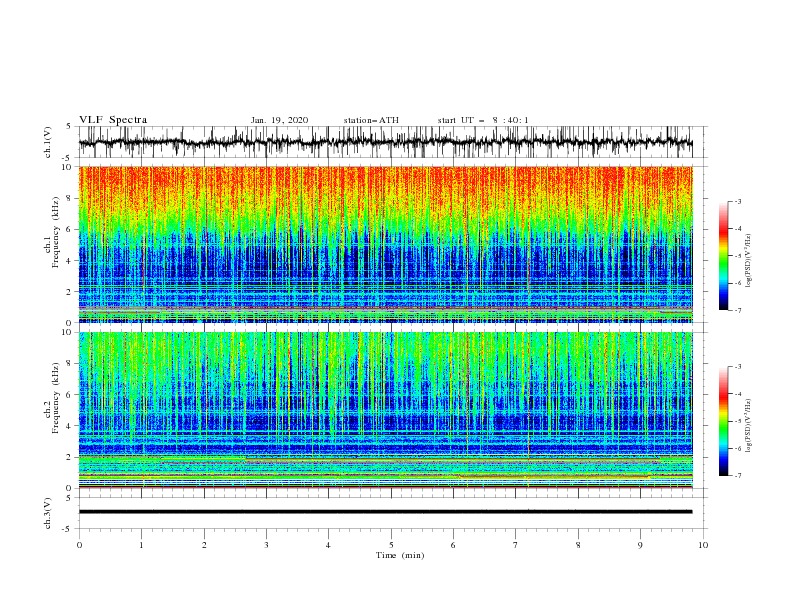Click the "-4" tick on lower color bar

pyautogui.click(x=738, y=394)
